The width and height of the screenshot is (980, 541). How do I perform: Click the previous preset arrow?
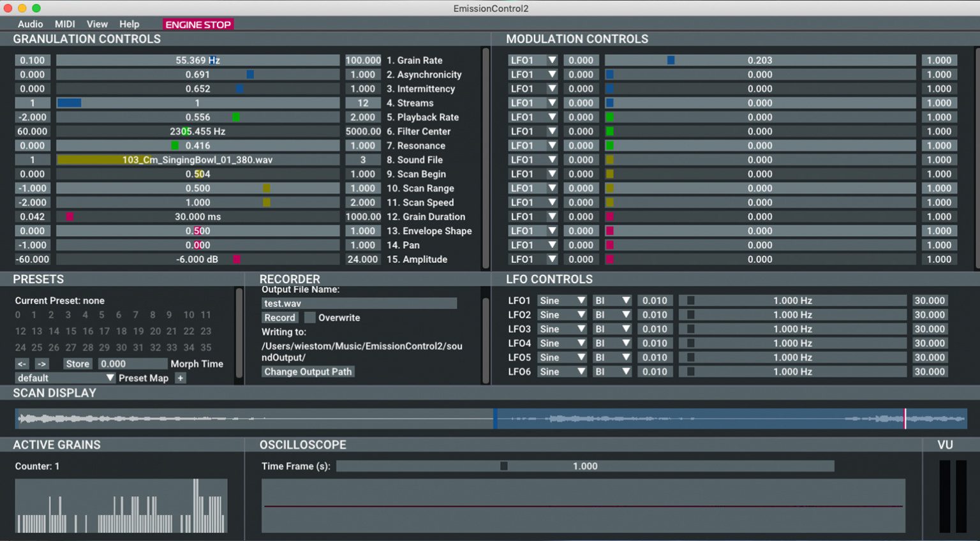tap(22, 364)
